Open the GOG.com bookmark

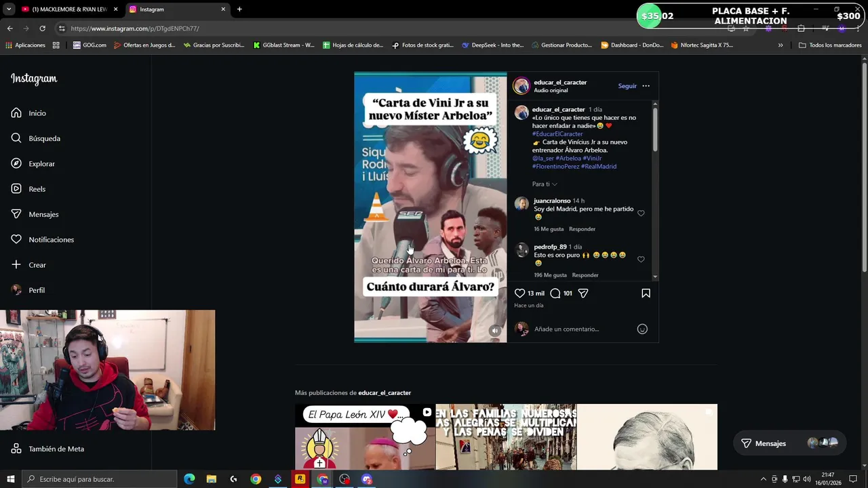click(90, 45)
